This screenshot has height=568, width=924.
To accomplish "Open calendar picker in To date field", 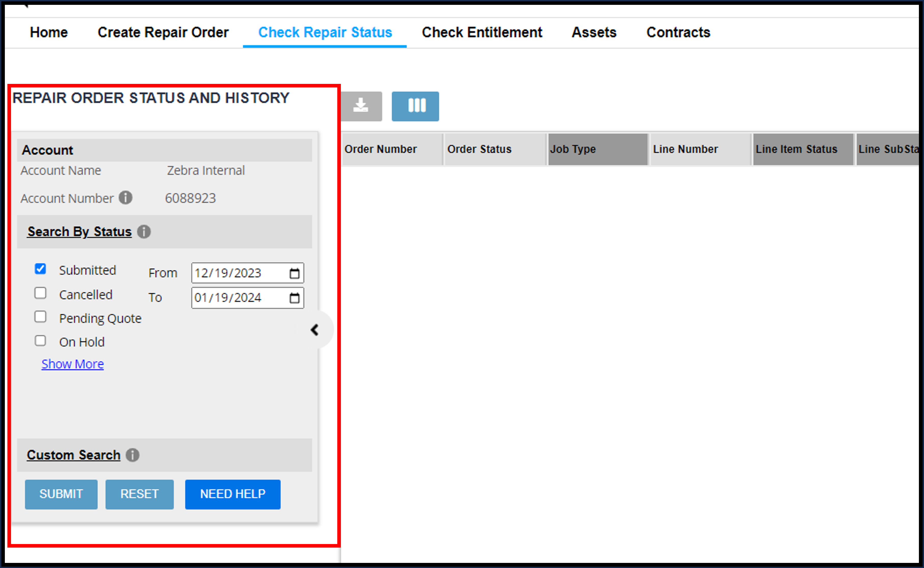I will click(294, 298).
